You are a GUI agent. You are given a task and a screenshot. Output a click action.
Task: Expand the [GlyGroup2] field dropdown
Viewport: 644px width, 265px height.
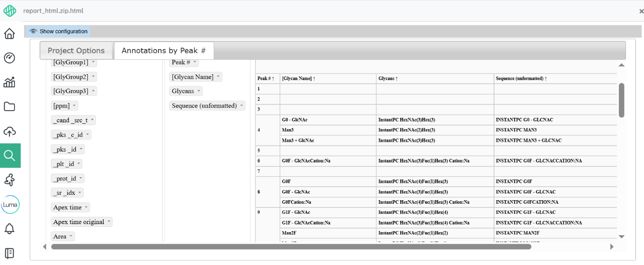[93, 77]
